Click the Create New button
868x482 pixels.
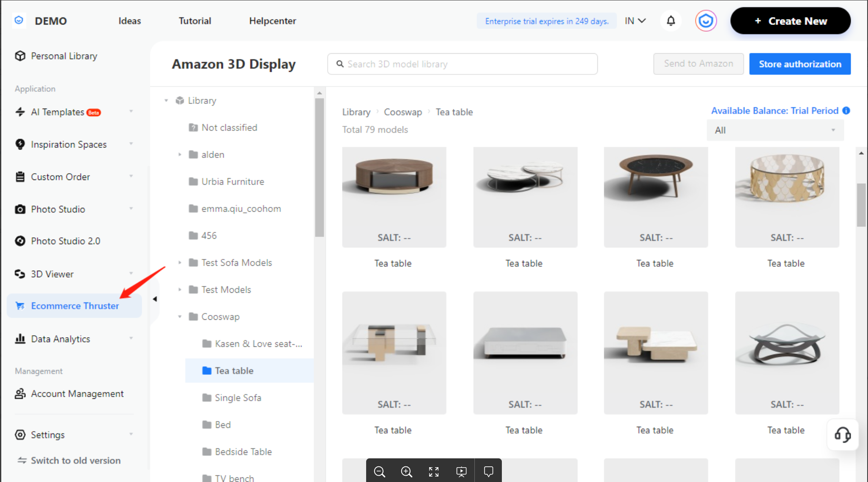coord(790,21)
